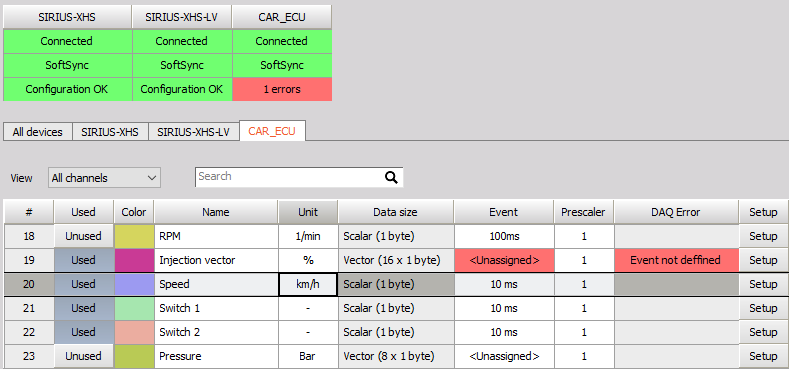Toggle RPM channel from Unused to Used
This screenshot has height=369, width=789.
[83, 236]
